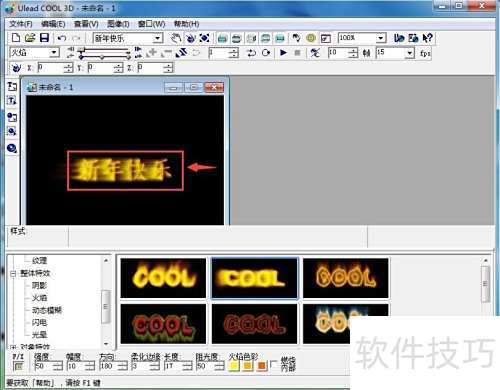Click the Edit Text tool in left toolbar
500x390 pixels.
click(12, 100)
